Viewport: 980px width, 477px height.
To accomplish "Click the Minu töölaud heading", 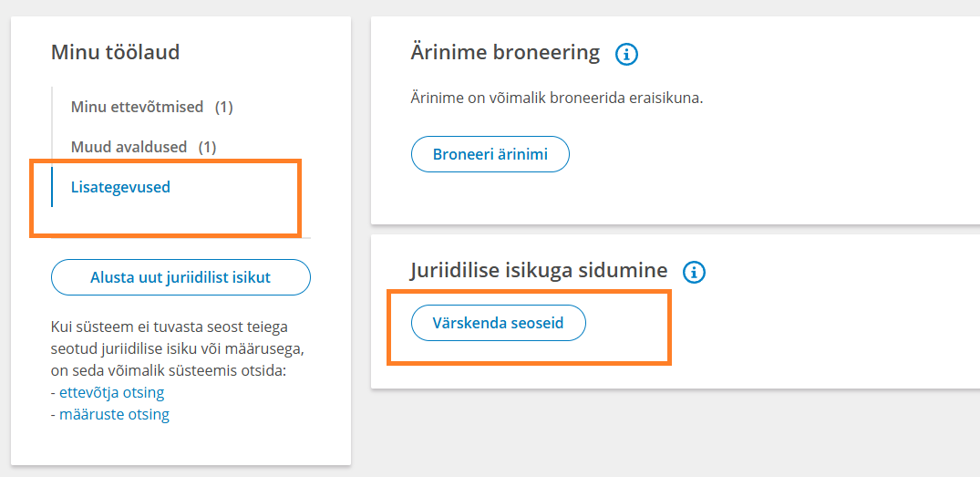I will 115,52.
